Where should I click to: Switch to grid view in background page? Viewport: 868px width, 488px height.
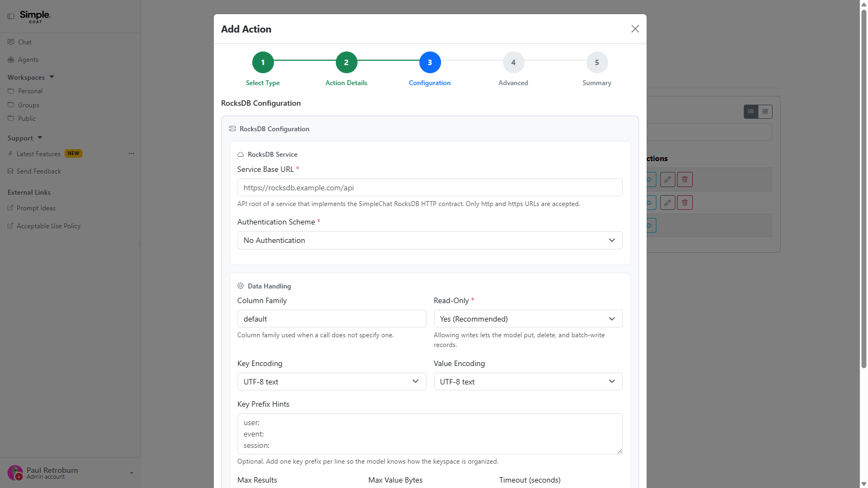pos(765,112)
